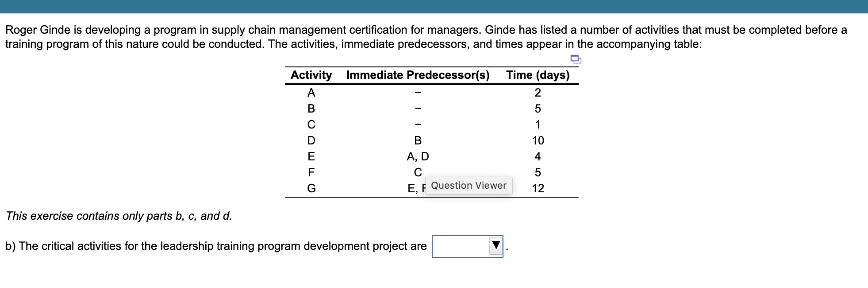Screen dimensions: 868x288
Task: Select the Activity column header
Action: 311,75
